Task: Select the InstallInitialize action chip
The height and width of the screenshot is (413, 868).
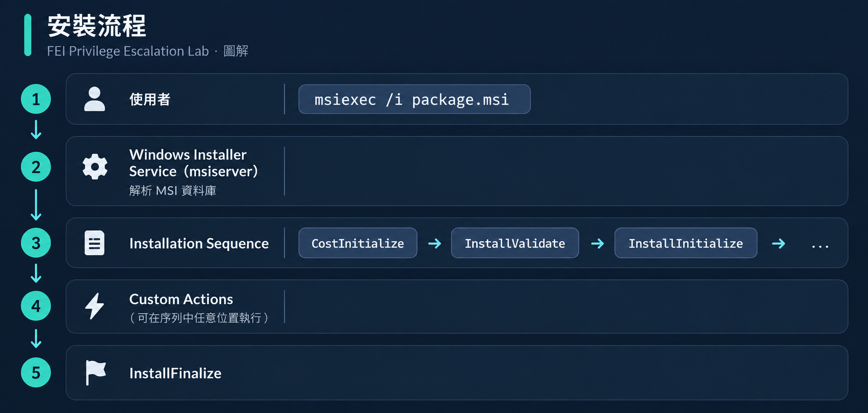Action: click(x=686, y=243)
